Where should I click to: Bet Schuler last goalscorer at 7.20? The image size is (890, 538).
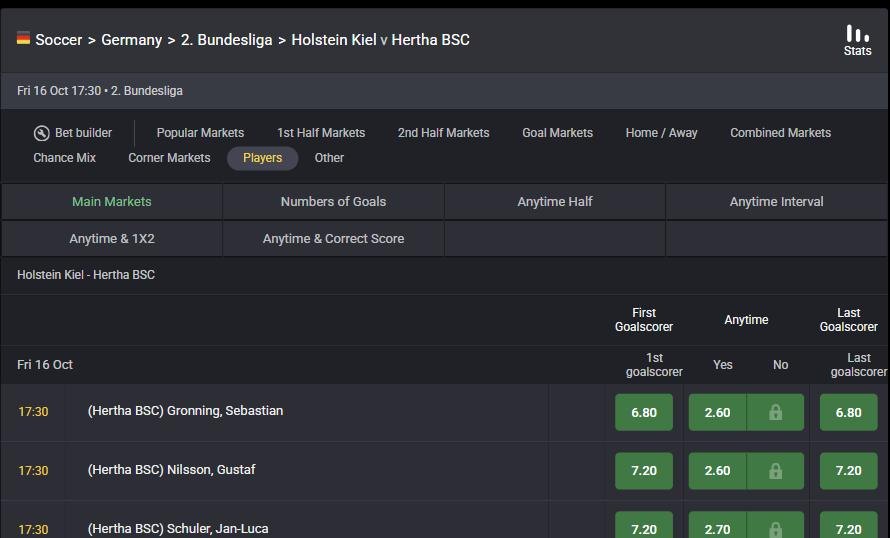[849, 525]
